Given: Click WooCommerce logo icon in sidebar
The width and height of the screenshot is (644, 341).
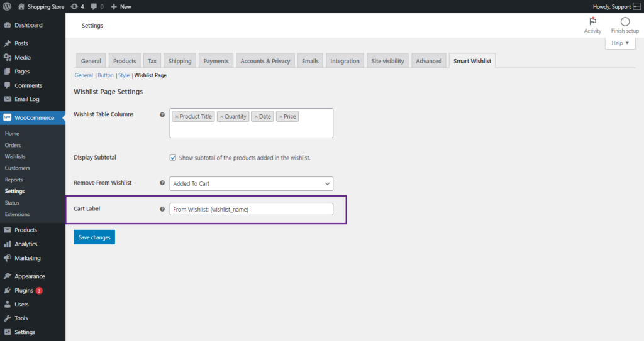Looking at the screenshot, I should pos(8,118).
